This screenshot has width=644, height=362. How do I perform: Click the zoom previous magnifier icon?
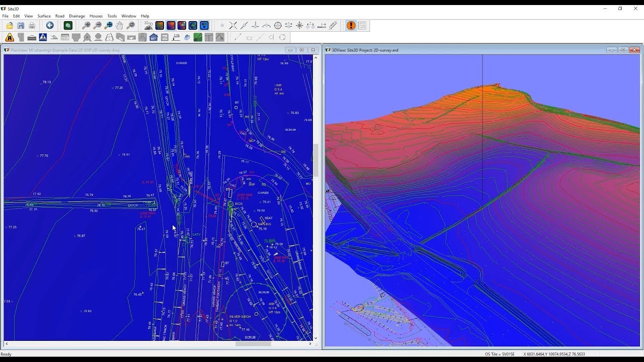130,26
